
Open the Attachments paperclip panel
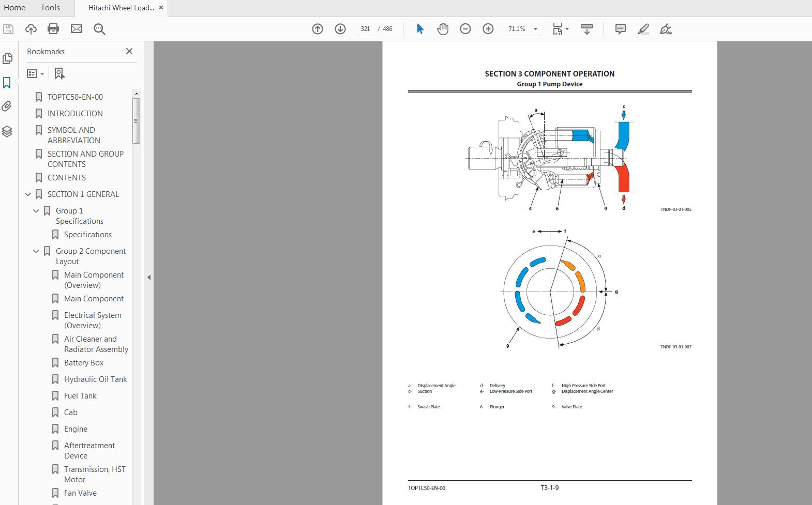[7, 106]
